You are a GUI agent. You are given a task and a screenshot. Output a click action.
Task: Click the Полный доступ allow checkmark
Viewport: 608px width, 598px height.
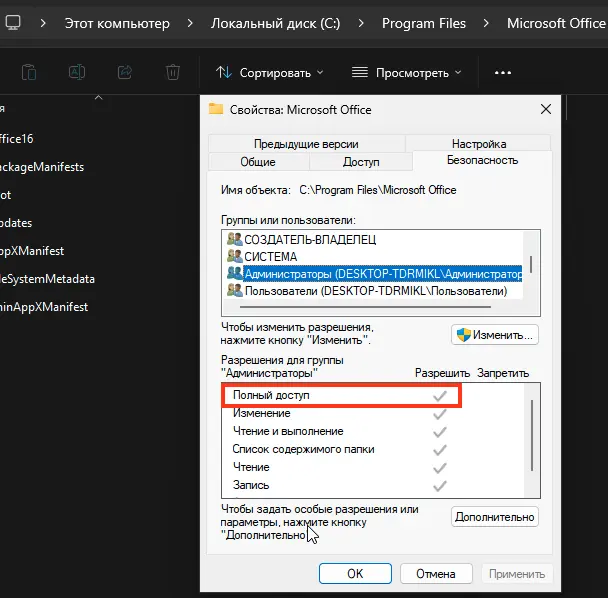439,396
